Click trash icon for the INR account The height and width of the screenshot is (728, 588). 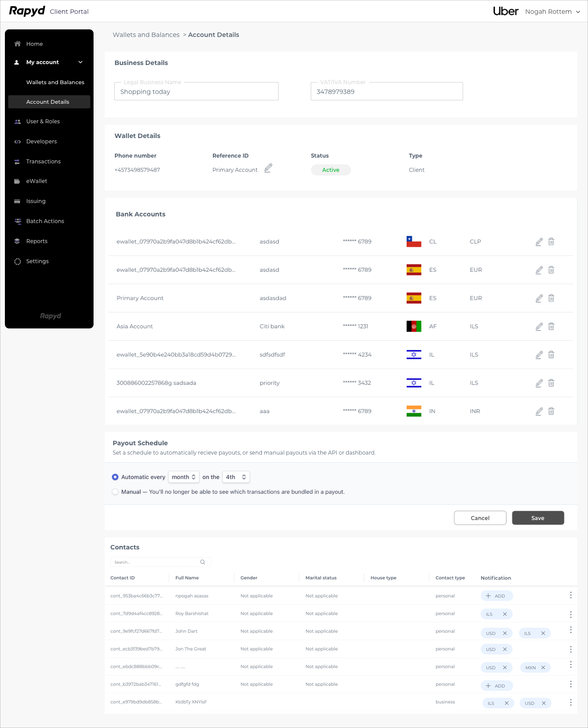[551, 411]
